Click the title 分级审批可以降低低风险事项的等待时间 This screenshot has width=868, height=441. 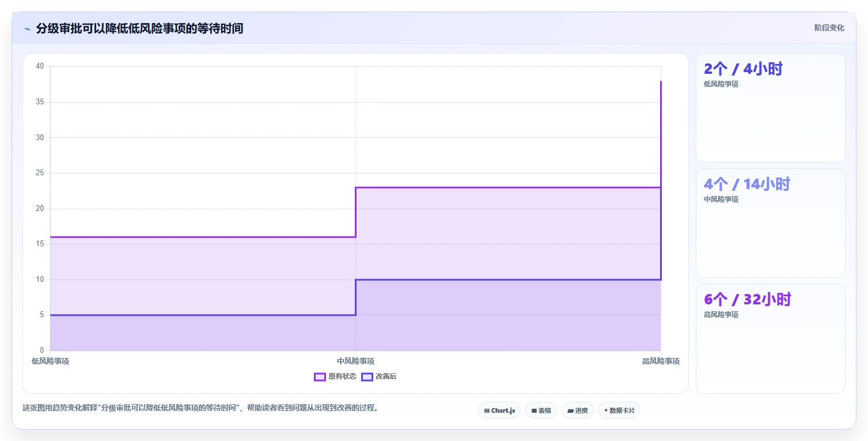(139, 28)
